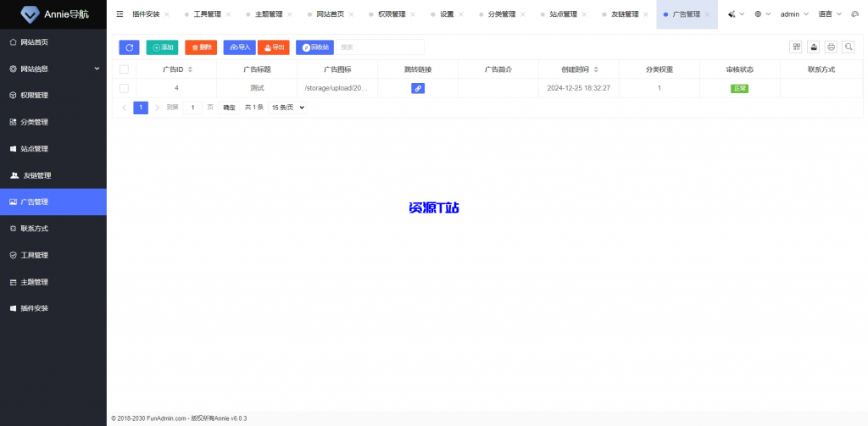The height and width of the screenshot is (426, 868).
Task: Click the page jump number field
Action: click(x=192, y=108)
